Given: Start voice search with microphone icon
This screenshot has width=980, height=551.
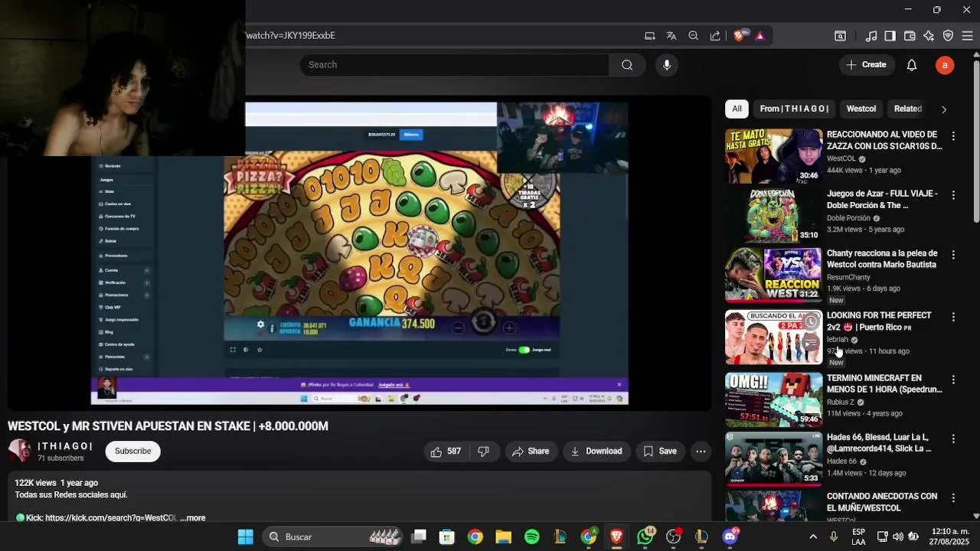Looking at the screenshot, I should (667, 65).
